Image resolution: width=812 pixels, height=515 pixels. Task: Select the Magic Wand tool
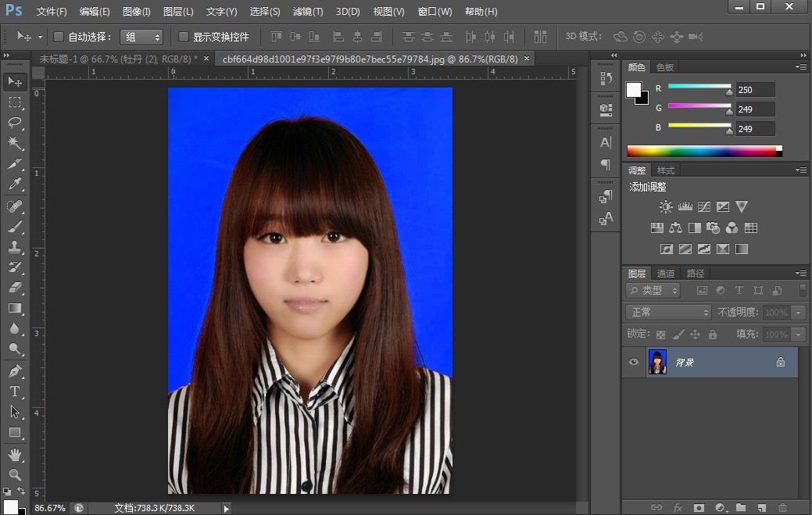click(x=15, y=143)
